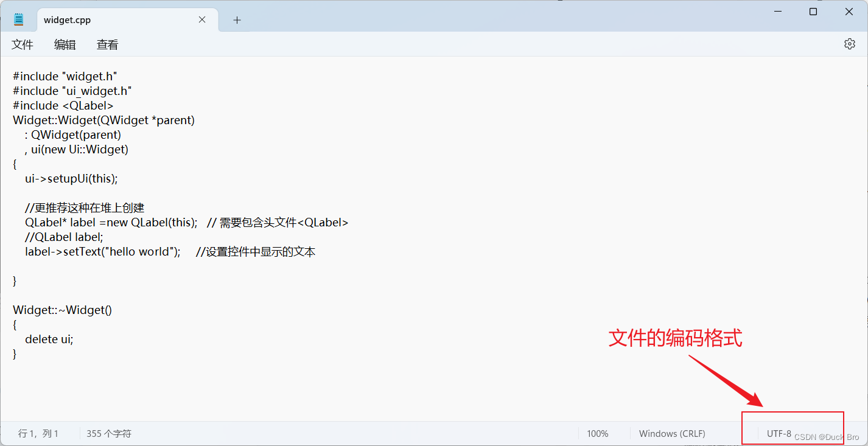Click the Widget::~Widget() destructor line
The height and width of the screenshot is (446, 868).
[63, 310]
